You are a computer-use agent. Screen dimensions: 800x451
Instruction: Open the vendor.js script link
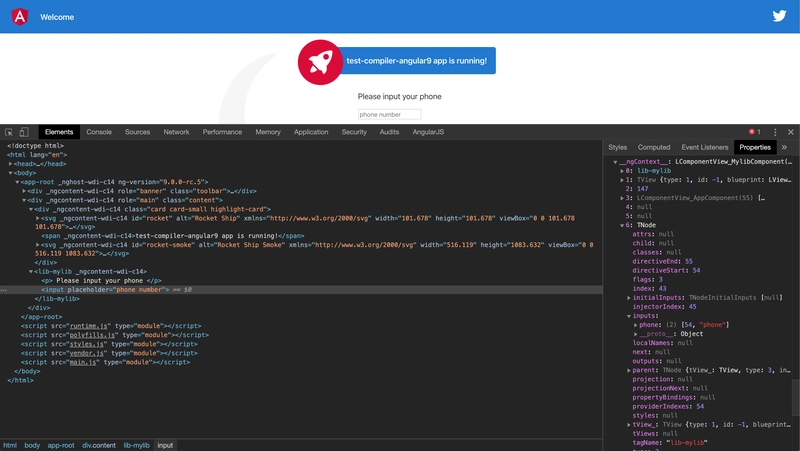point(87,353)
